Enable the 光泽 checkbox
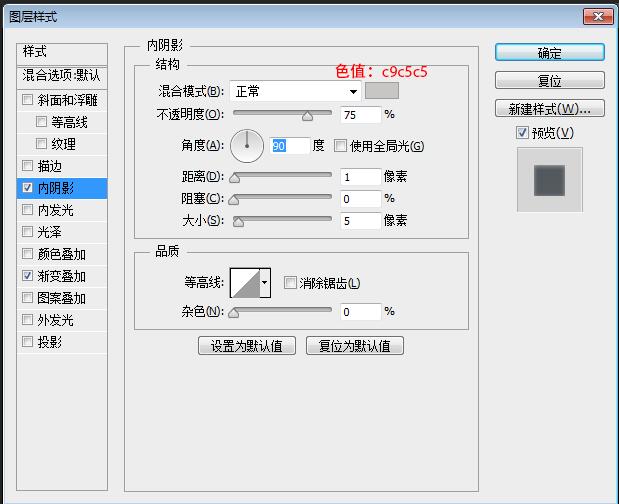 click(x=27, y=231)
